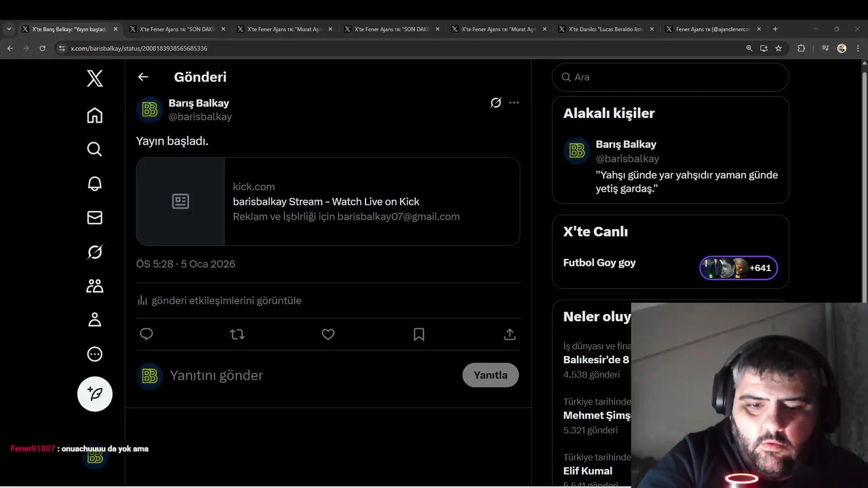Switch to the 'Danilo: Lucas Beraldo' tab

pyautogui.click(x=606, y=29)
